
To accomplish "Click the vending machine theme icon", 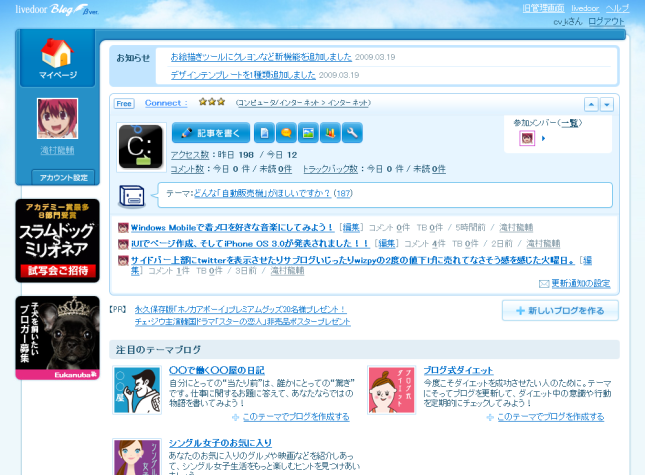I will (132, 197).
